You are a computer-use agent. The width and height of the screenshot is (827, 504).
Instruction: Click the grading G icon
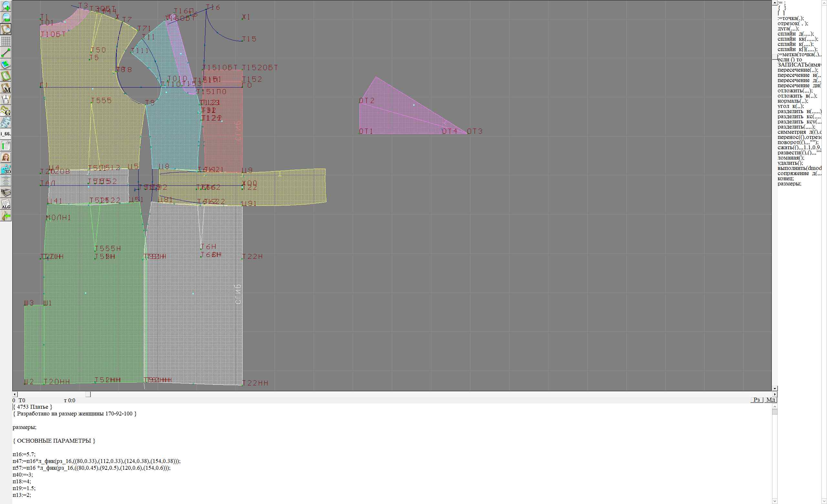pyautogui.click(x=6, y=111)
